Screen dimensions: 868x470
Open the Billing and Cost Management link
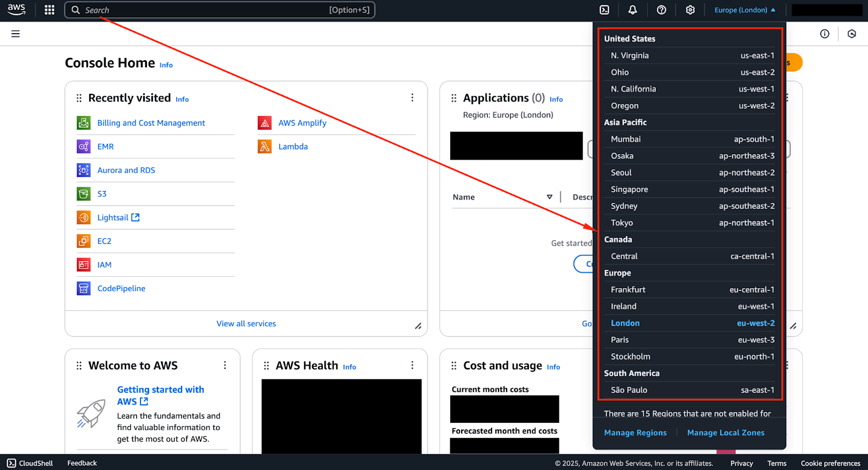[151, 123]
